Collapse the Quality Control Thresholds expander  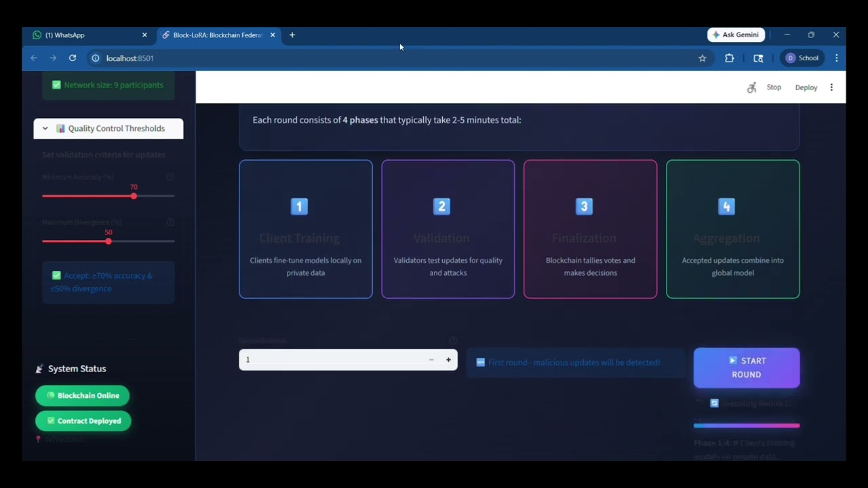[108, 129]
